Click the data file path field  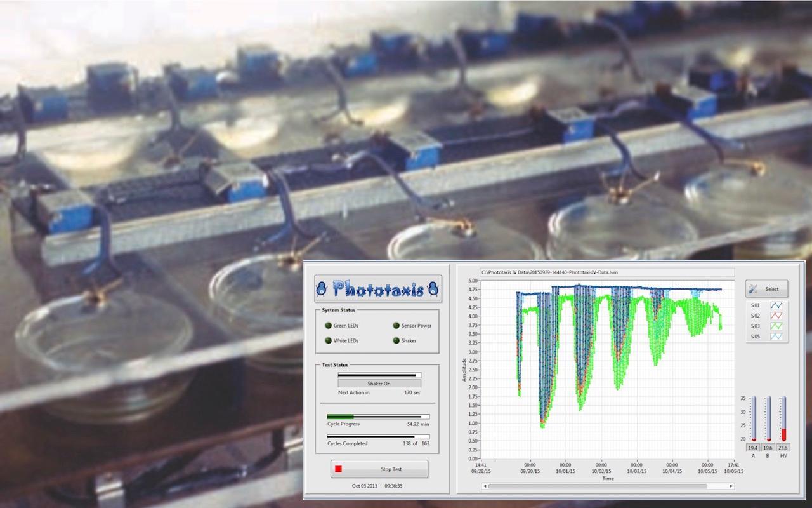[607, 272]
